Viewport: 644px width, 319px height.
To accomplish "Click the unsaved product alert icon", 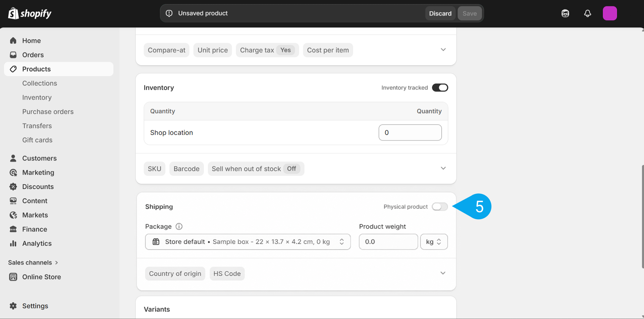I will pos(169,13).
